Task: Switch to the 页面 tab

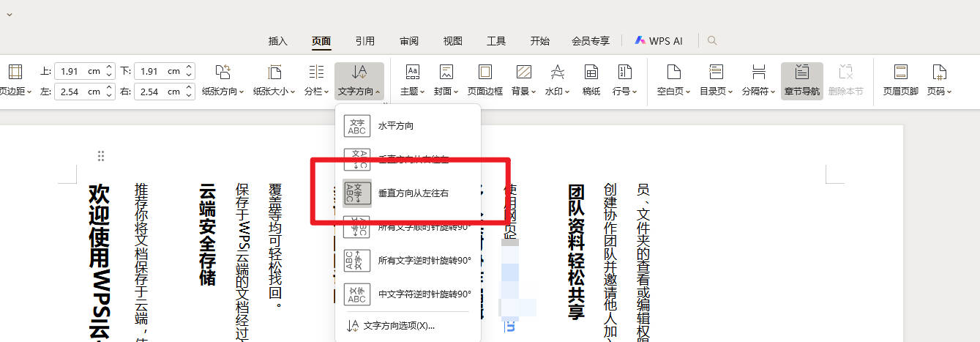Action: tap(321, 41)
